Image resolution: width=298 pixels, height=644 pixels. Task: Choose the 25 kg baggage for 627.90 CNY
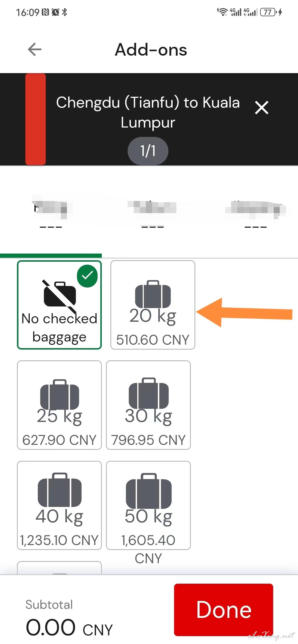(60, 405)
